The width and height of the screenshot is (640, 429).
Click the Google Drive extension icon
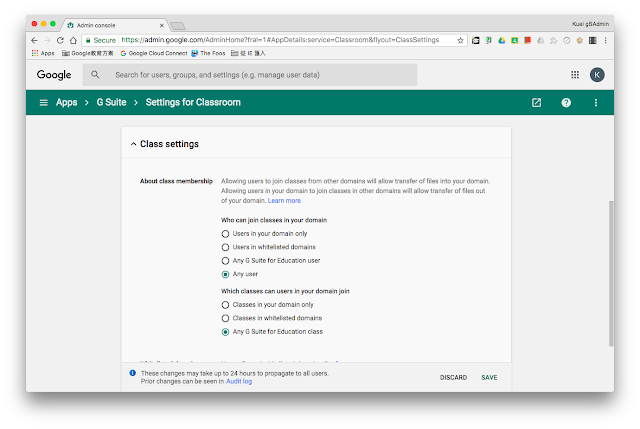tap(502, 40)
